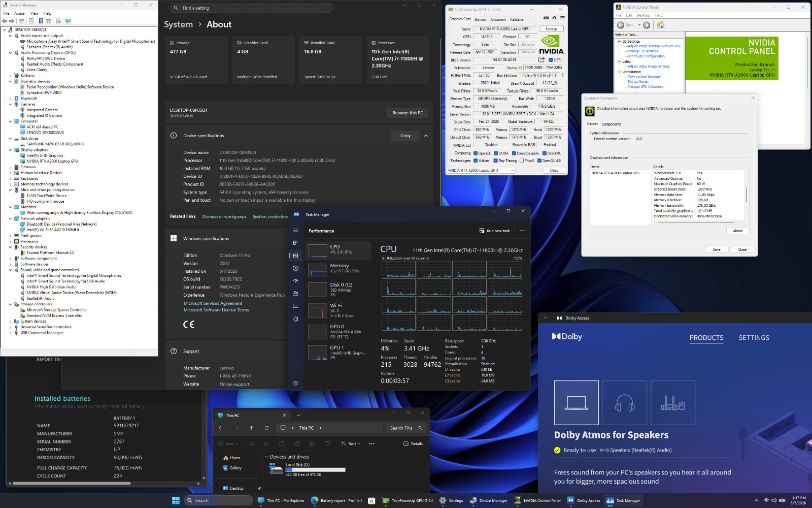The width and height of the screenshot is (812, 508).
Task: Select Dolby headphones product tile
Action: [x=625, y=402]
